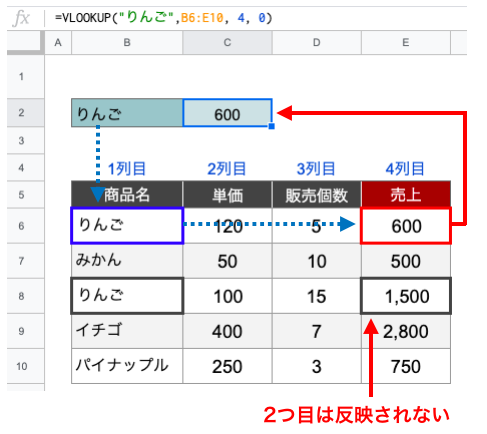Click sales value 600 in row 6
487x434 pixels.
(x=406, y=226)
